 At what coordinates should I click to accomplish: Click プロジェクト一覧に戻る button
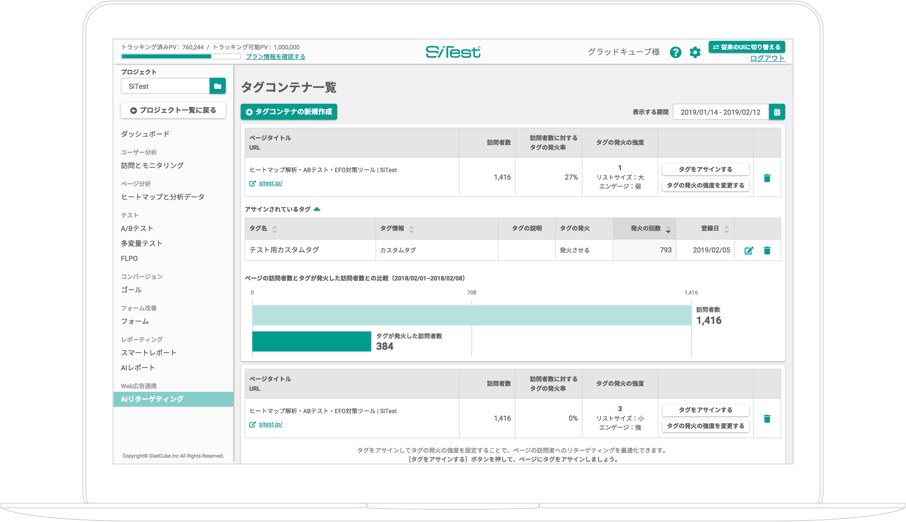[x=173, y=110]
